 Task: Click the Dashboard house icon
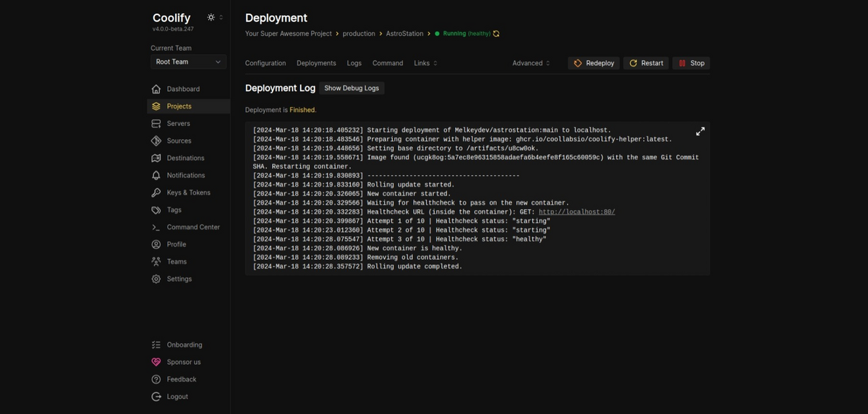pyautogui.click(x=156, y=89)
